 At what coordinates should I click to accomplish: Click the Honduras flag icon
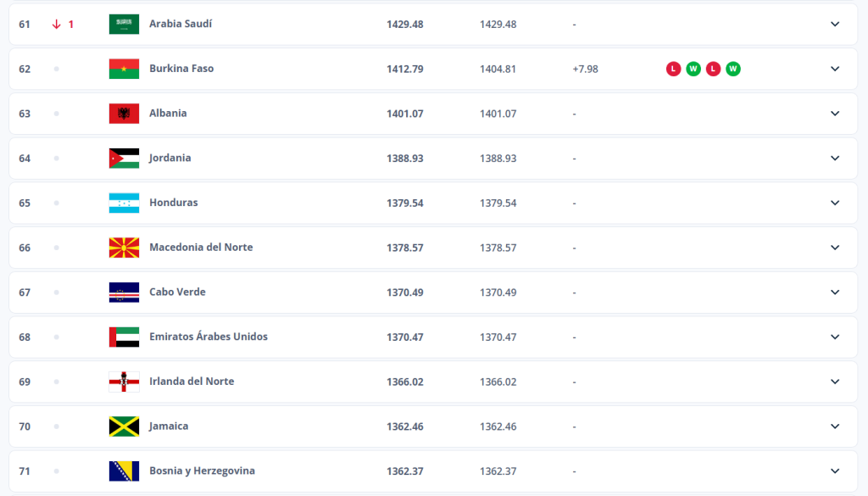point(124,203)
